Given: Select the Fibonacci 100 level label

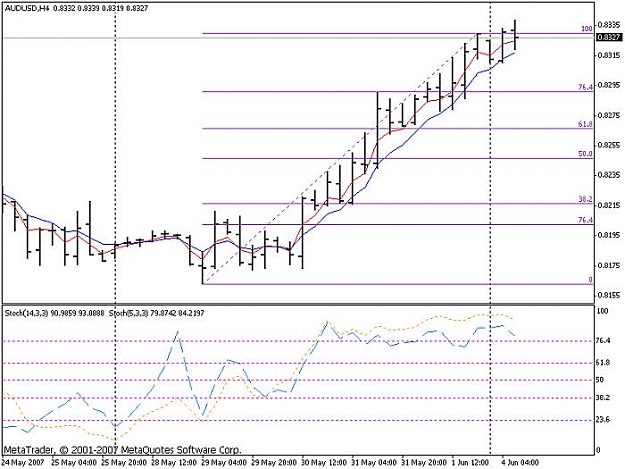Looking at the screenshot, I should (587, 29).
